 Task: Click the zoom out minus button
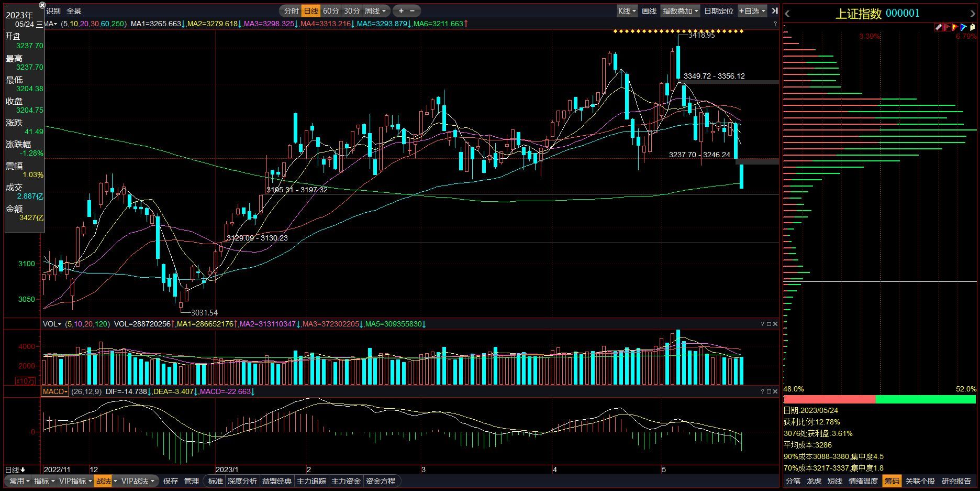coord(412,11)
